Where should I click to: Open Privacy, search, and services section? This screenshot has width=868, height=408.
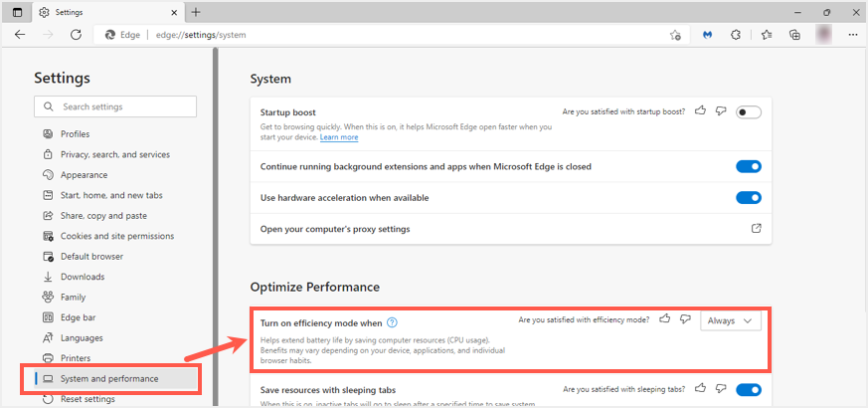[x=115, y=154]
